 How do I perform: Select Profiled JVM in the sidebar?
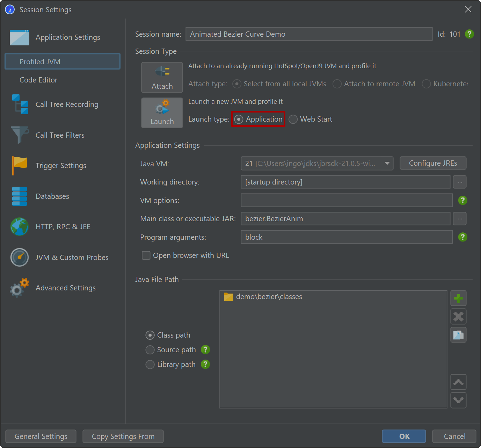[62, 62]
